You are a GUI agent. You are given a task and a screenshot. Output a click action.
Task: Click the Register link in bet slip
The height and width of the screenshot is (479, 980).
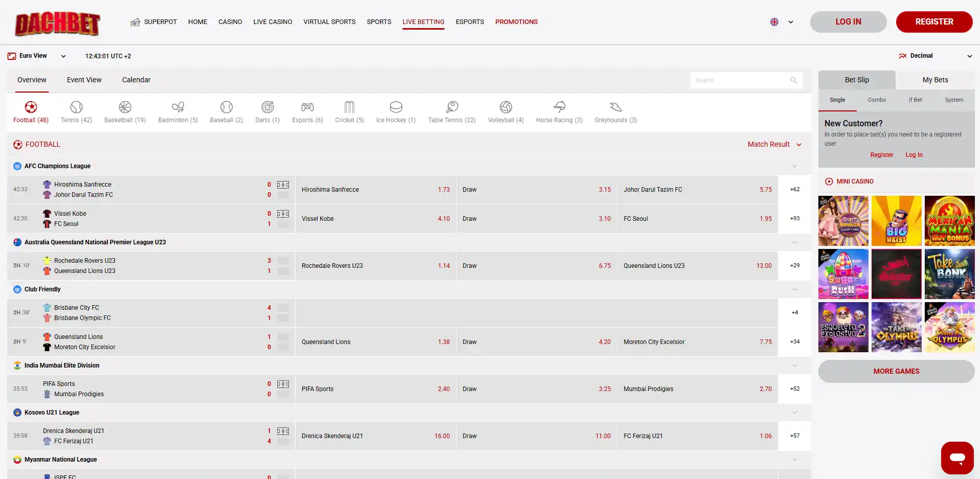[x=882, y=155]
